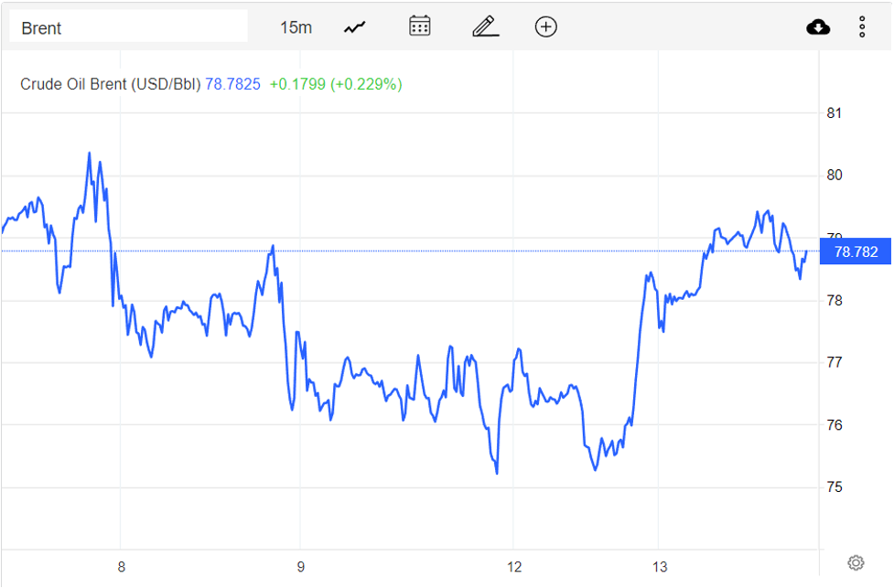Screen dimensions: 894x588
Task: Open the three-dot more options menu
Action: coord(862,27)
